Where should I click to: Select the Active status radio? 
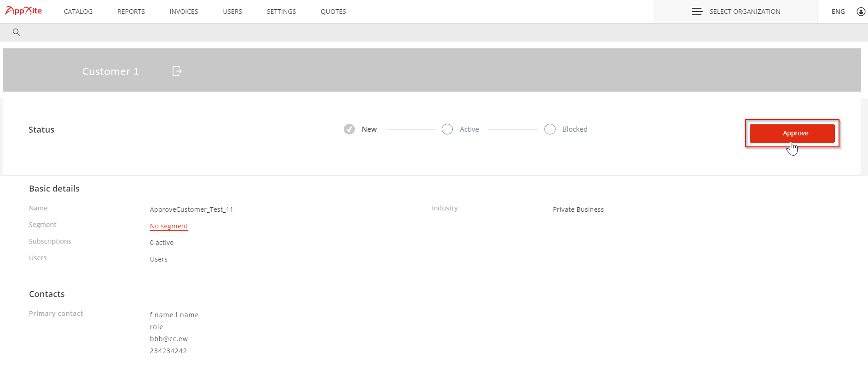click(x=447, y=129)
